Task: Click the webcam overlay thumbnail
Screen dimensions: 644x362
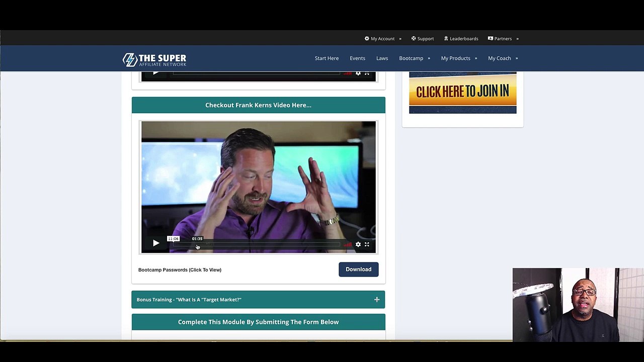Action: pyautogui.click(x=578, y=305)
